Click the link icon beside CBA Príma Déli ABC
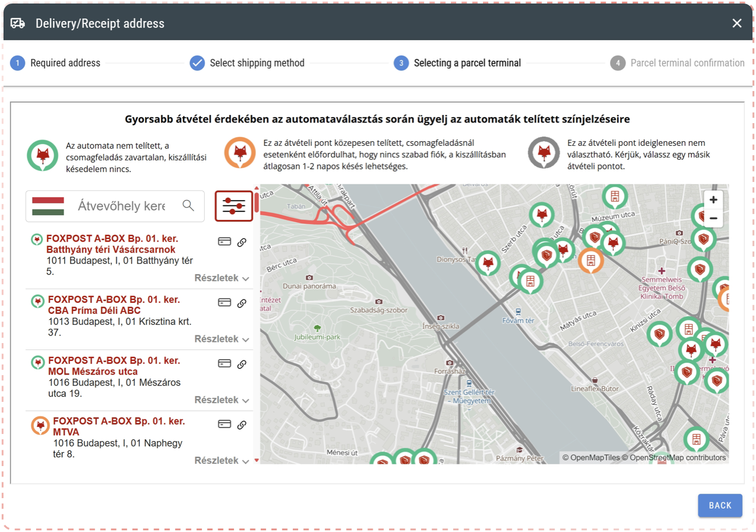The height and width of the screenshot is (532, 756). (x=242, y=302)
